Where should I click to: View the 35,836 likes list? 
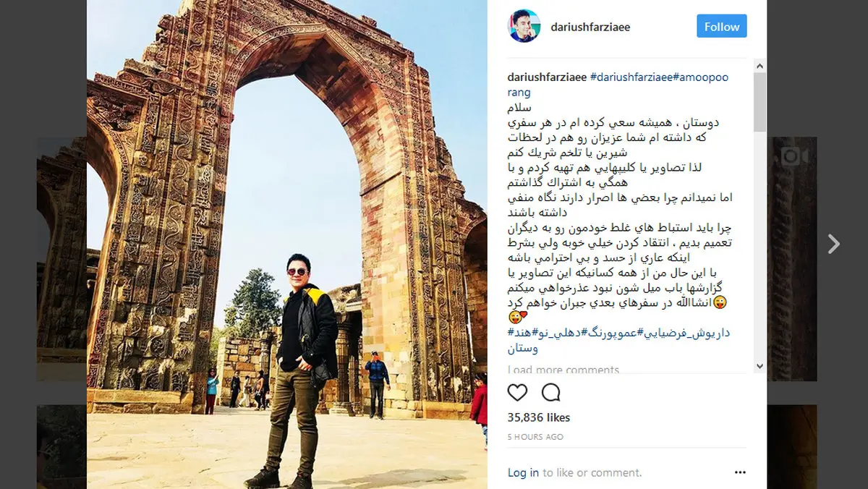pyautogui.click(x=539, y=417)
